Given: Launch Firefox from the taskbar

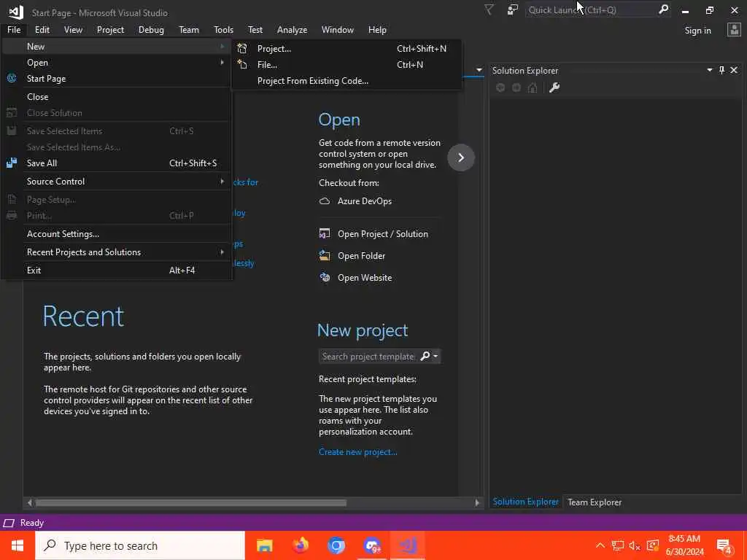Looking at the screenshot, I should 300,545.
